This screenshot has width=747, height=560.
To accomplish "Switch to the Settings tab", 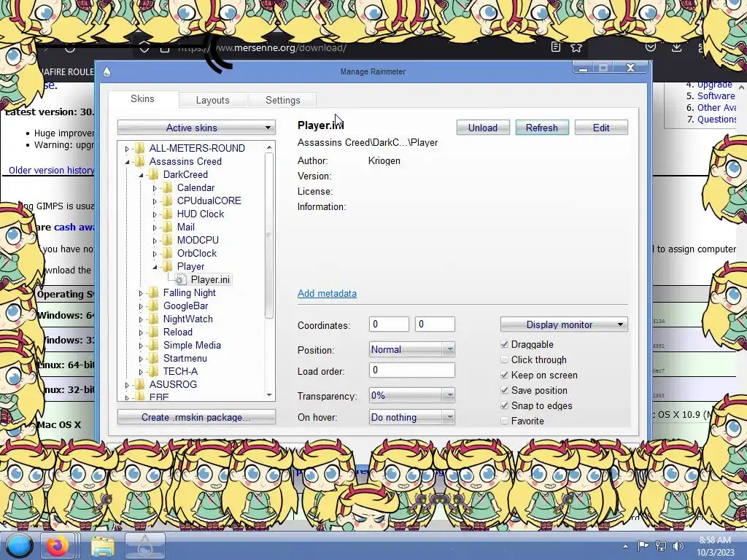I will tap(282, 100).
